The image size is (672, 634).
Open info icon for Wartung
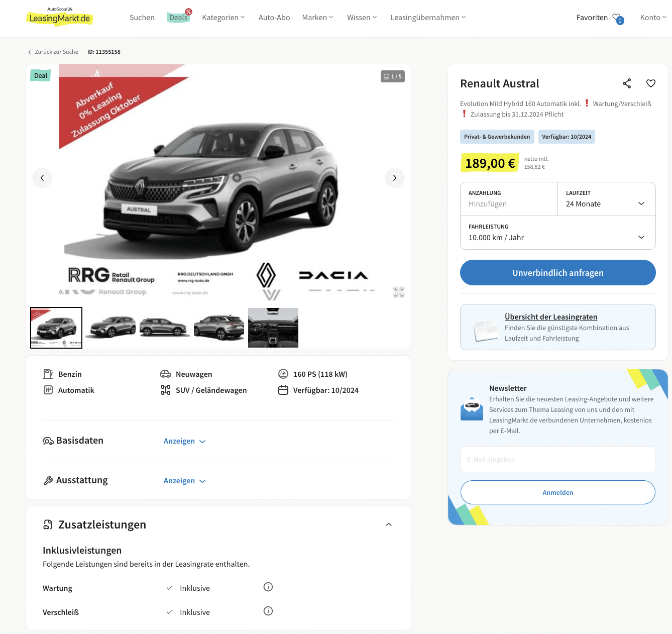pyautogui.click(x=268, y=587)
